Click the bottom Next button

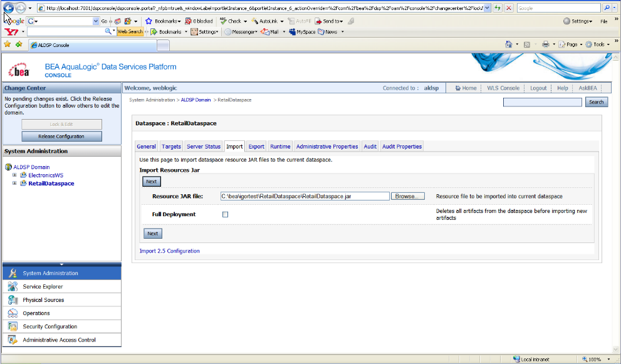(153, 233)
